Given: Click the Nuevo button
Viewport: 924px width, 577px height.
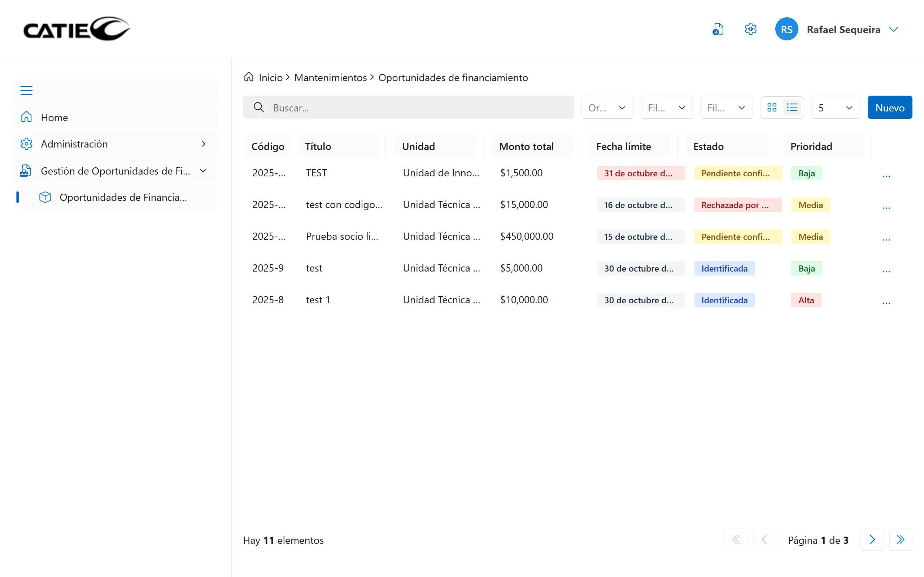Looking at the screenshot, I should tap(890, 107).
